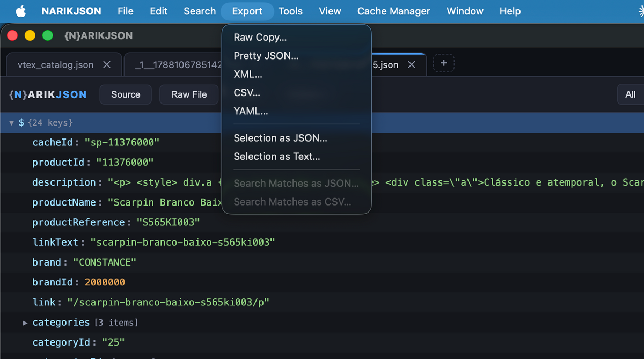Click the value "S565KI003"

point(168,223)
